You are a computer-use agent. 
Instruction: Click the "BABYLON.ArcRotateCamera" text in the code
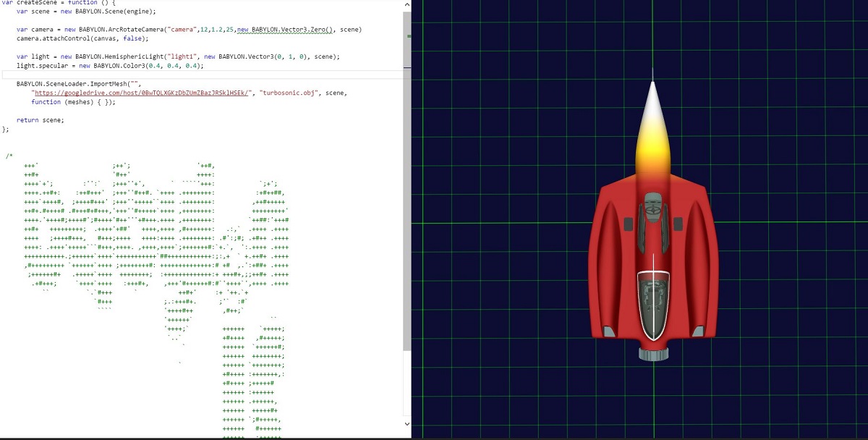[122, 30]
